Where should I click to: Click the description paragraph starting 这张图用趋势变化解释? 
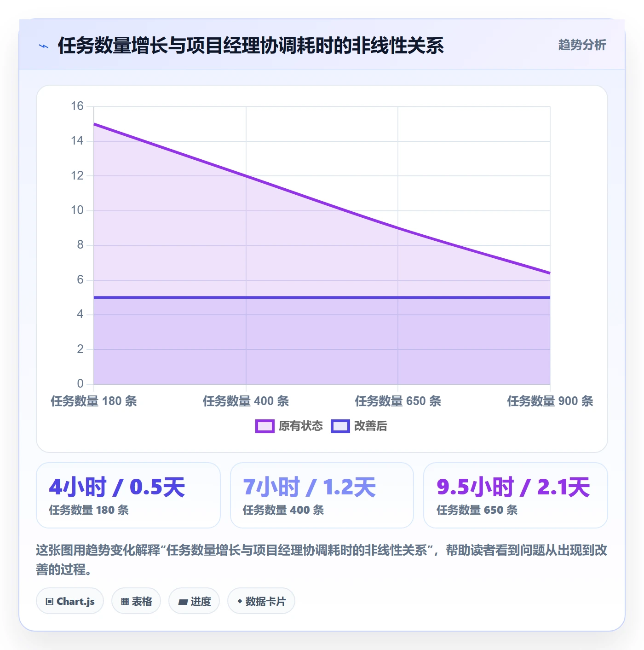pos(322,560)
